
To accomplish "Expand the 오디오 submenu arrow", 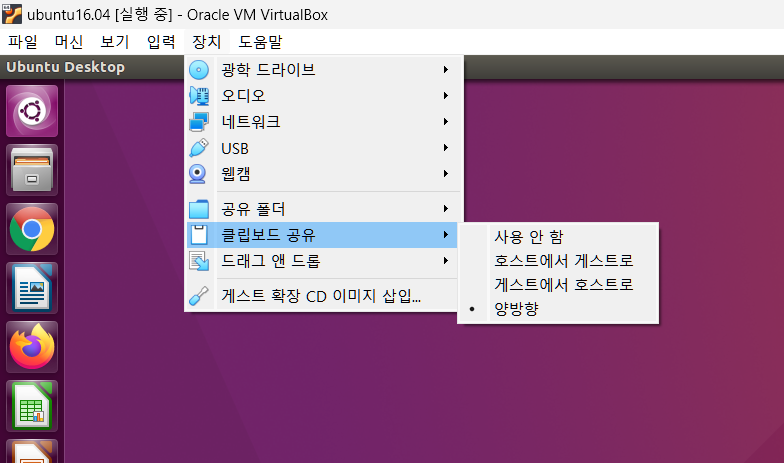I will click(446, 96).
